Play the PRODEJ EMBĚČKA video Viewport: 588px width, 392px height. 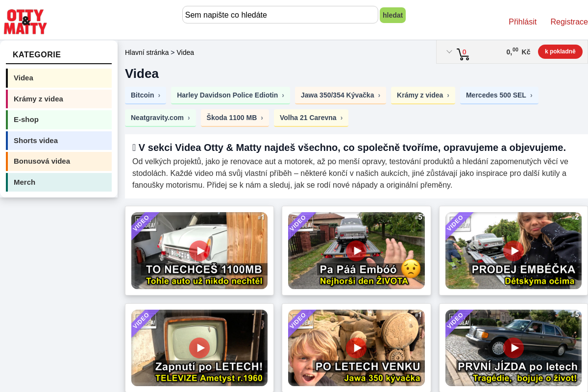click(514, 251)
